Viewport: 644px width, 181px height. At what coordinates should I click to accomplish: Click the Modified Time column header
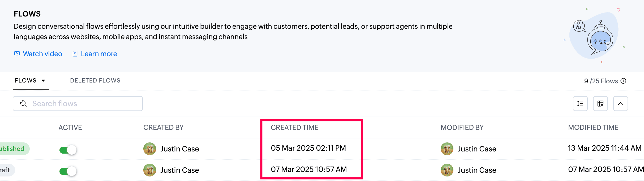pyautogui.click(x=593, y=127)
